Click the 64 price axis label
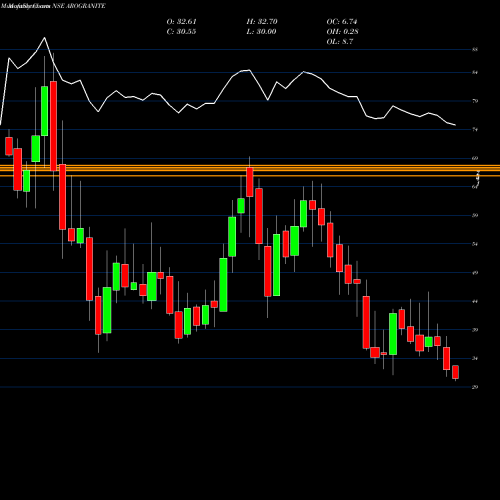Viewport: 500px width, 500px height. 475,187
